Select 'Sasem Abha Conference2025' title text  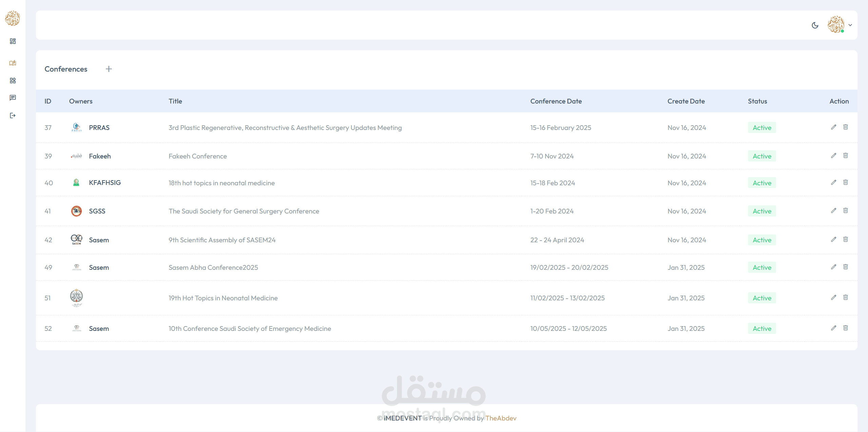[213, 267]
